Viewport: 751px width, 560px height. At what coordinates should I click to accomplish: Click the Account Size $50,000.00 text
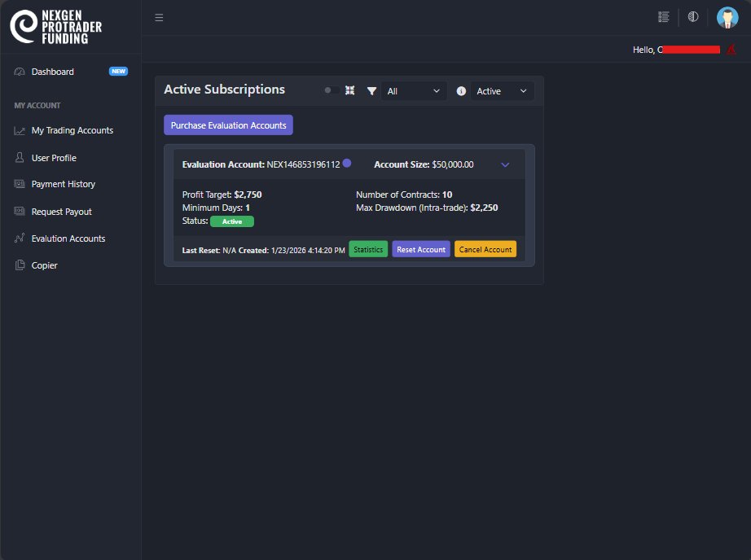tap(424, 164)
